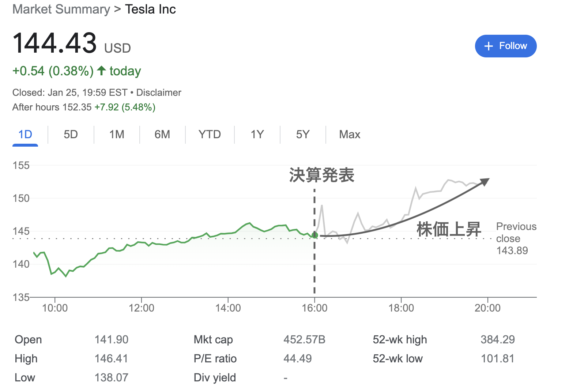
Task: View the 1Y chart tab
Action: 257,135
